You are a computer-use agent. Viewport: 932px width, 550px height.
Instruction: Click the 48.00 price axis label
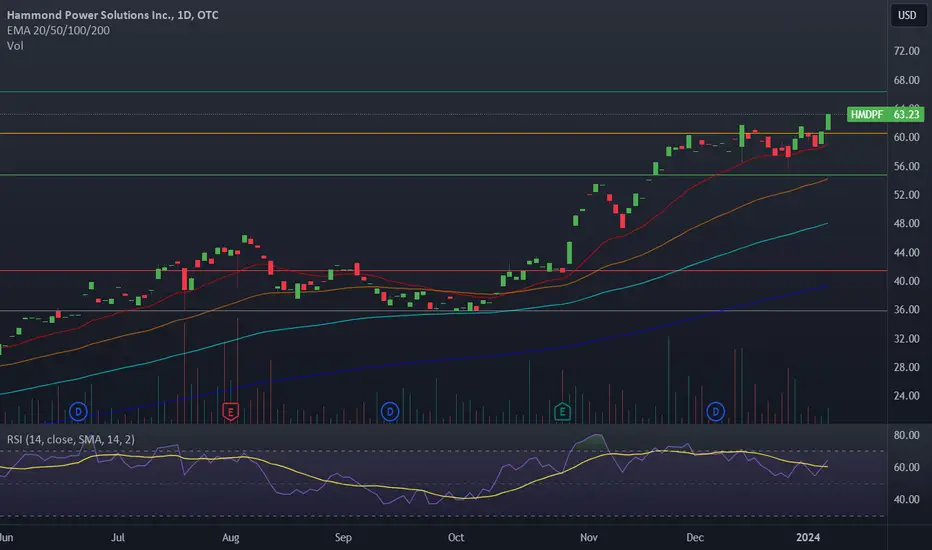click(906, 223)
